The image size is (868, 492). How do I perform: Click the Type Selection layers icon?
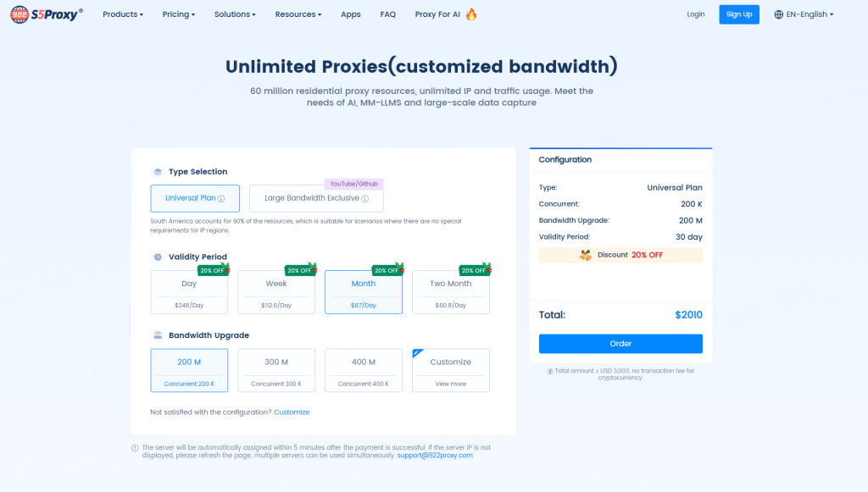(158, 172)
